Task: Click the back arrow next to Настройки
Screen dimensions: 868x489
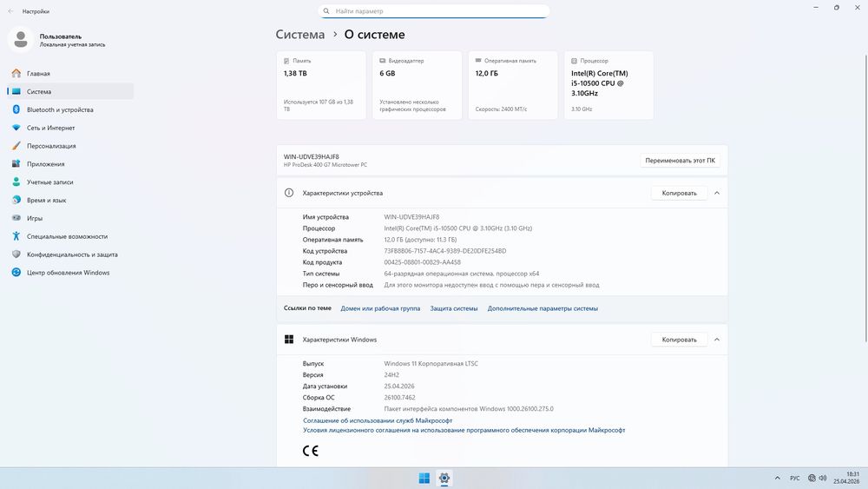Action: click(x=10, y=11)
